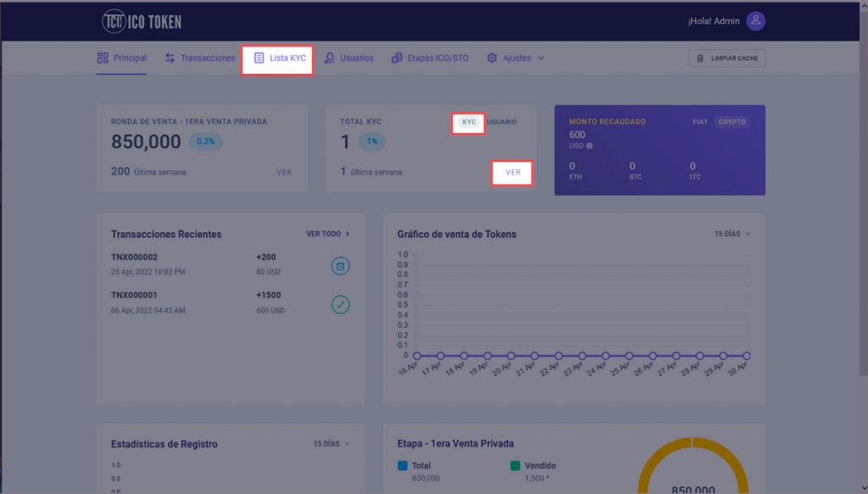The width and height of the screenshot is (868, 494).
Task: Click the 16 Apr data point on chart
Action: click(x=417, y=356)
